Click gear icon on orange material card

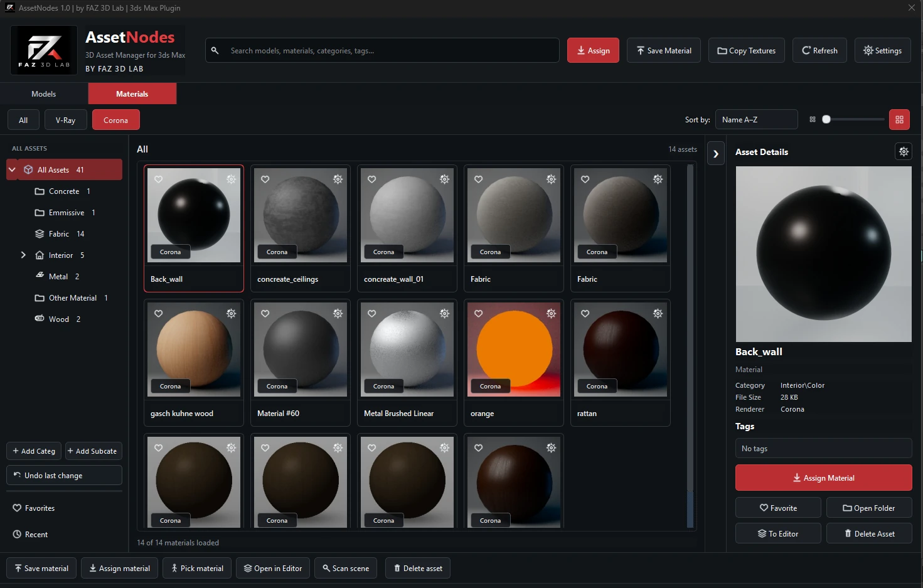[552, 314]
